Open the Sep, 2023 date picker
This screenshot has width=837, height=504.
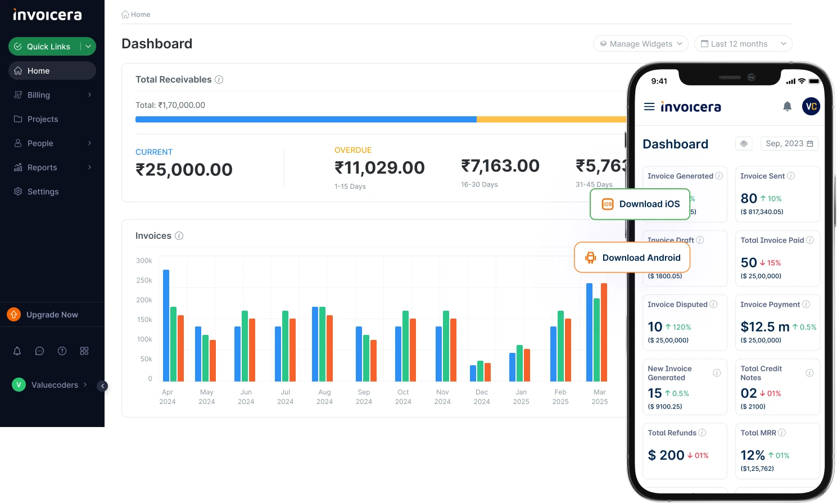coord(789,144)
